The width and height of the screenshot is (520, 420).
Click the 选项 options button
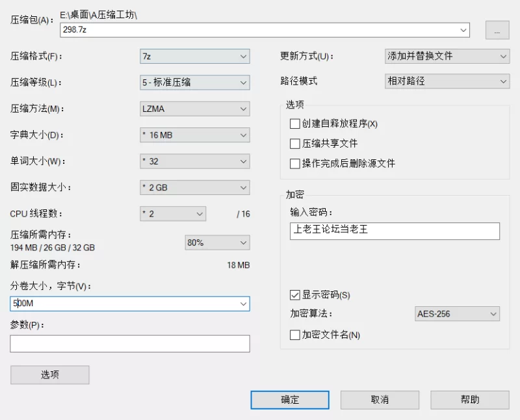[50, 375]
